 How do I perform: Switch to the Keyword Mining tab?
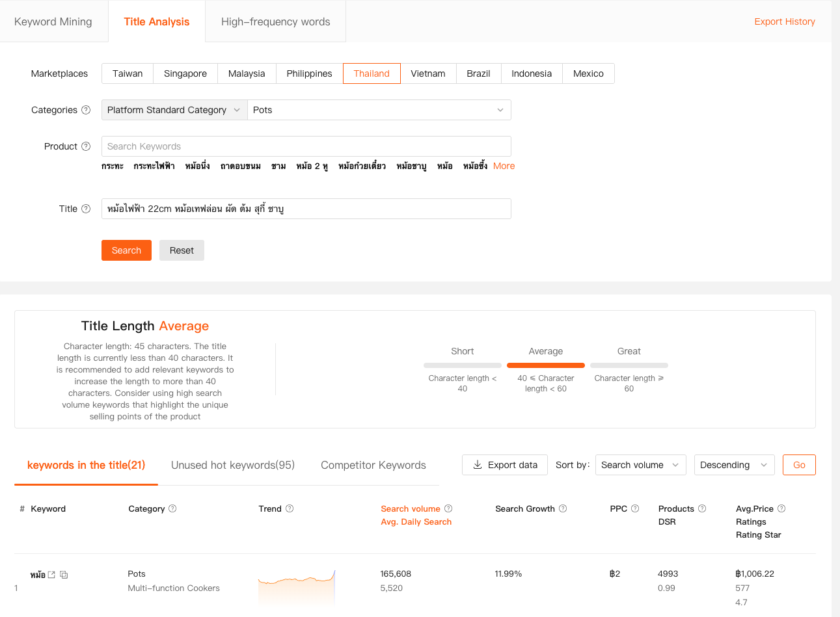[x=53, y=21]
